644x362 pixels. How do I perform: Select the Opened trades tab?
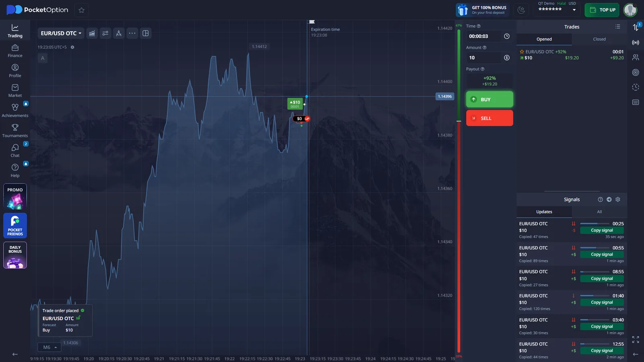[x=544, y=39]
